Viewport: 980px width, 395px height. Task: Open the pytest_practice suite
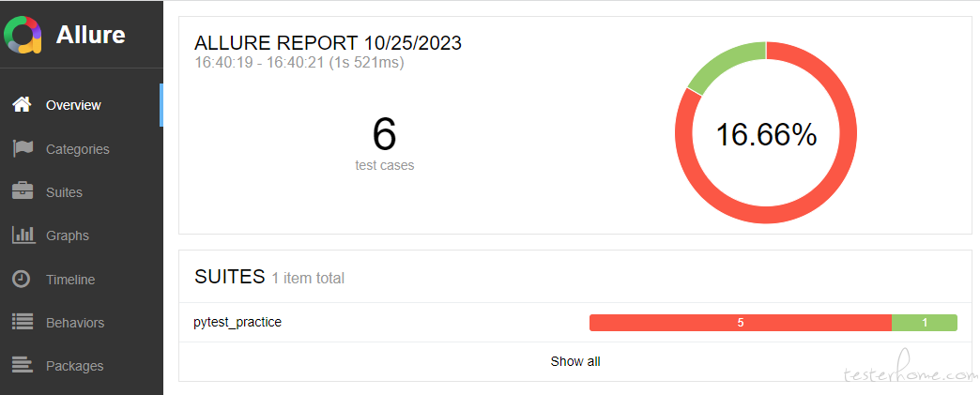(x=237, y=323)
